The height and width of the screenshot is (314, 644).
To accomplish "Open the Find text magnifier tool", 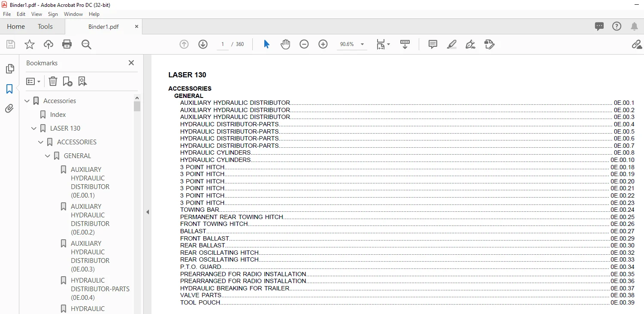I will 86,44.
